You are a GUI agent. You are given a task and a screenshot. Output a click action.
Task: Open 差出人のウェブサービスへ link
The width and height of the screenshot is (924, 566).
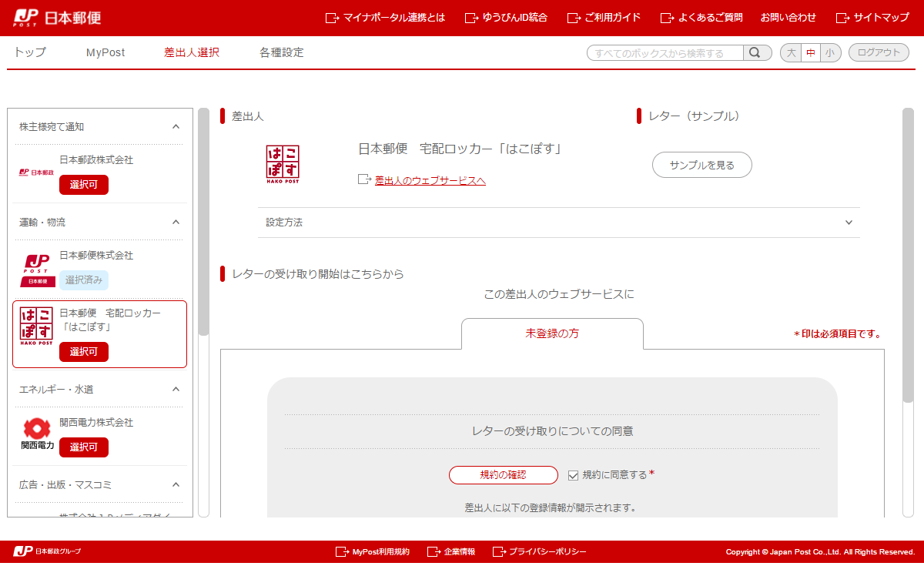tap(430, 180)
